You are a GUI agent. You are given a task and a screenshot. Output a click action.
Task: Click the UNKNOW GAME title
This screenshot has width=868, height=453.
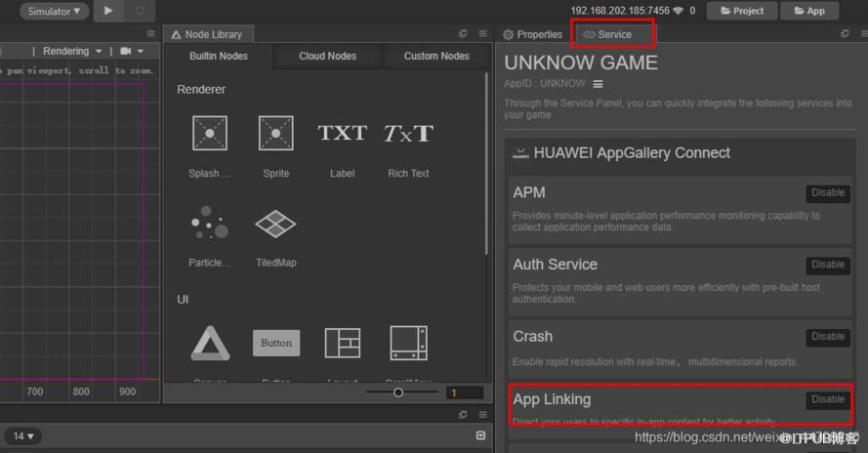[x=581, y=63]
